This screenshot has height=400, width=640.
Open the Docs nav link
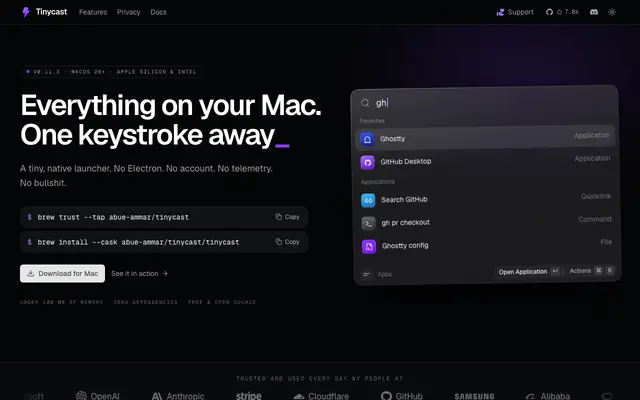pos(158,12)
